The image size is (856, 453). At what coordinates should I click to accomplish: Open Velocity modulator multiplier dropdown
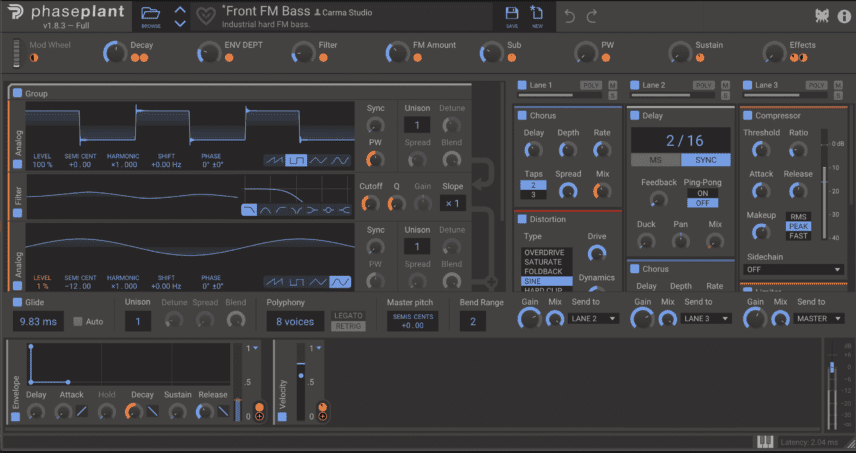tap(315, 348)
